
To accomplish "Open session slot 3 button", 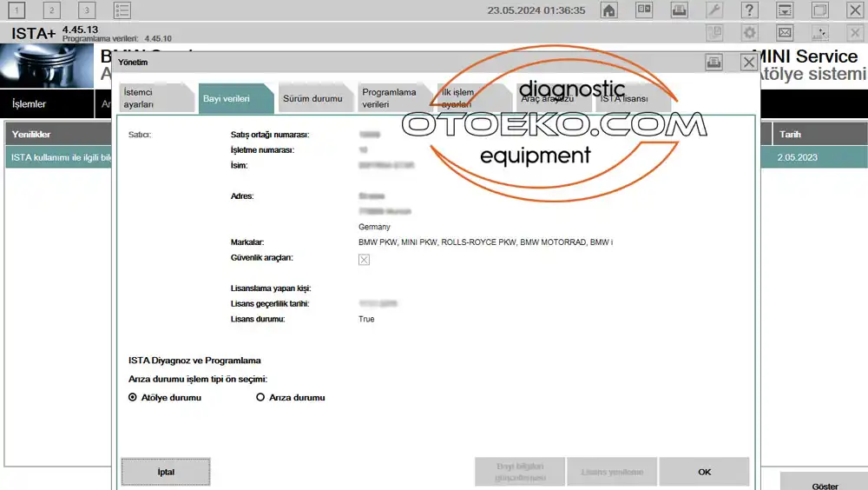I will pyautogui.click(x=86, y=10).
